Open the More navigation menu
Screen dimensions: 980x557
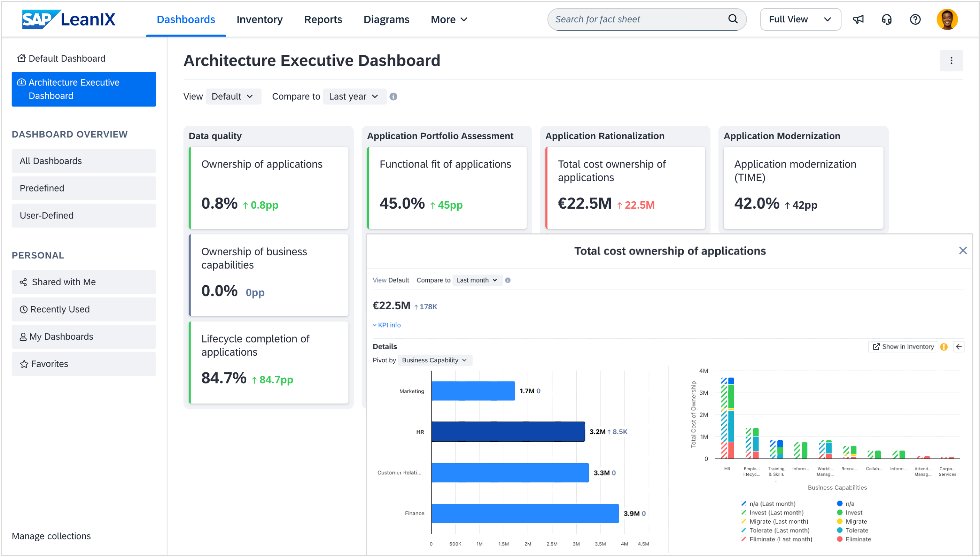(x=449, y=20)
